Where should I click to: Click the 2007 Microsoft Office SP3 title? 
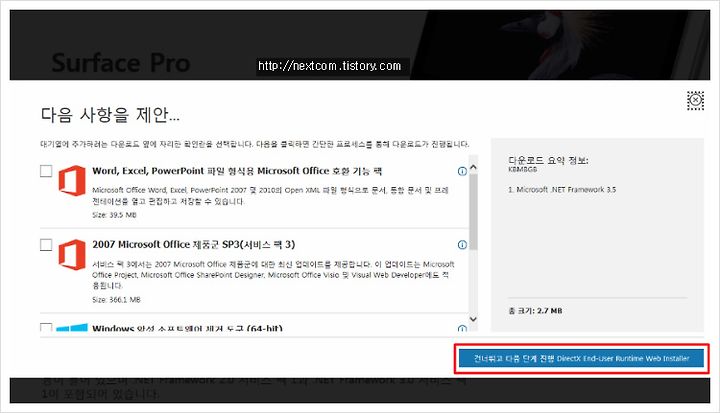coord(193,244)
